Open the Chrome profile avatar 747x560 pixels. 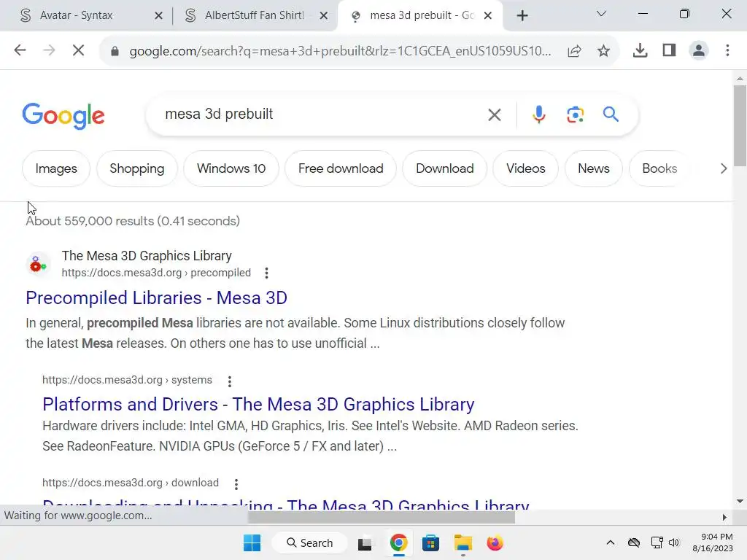tap(698, 50)
